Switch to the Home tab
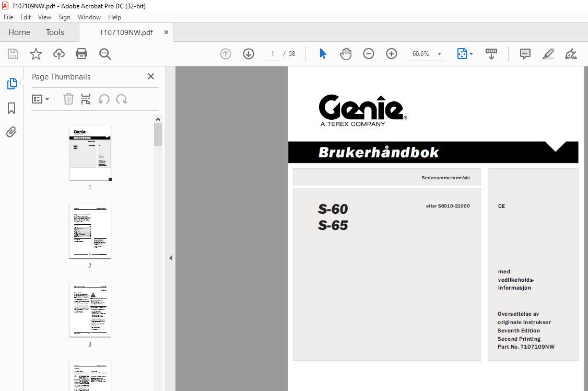The image size is (588, 391). click(x=19, y=32)
